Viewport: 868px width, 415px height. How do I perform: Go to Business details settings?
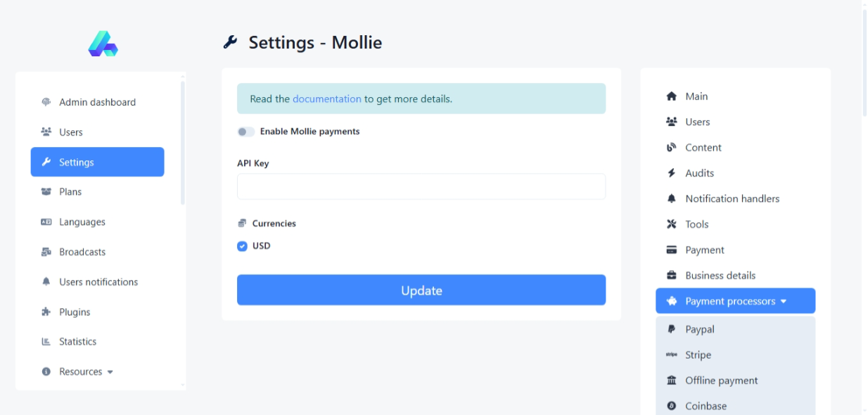click(x=720, y=276)
